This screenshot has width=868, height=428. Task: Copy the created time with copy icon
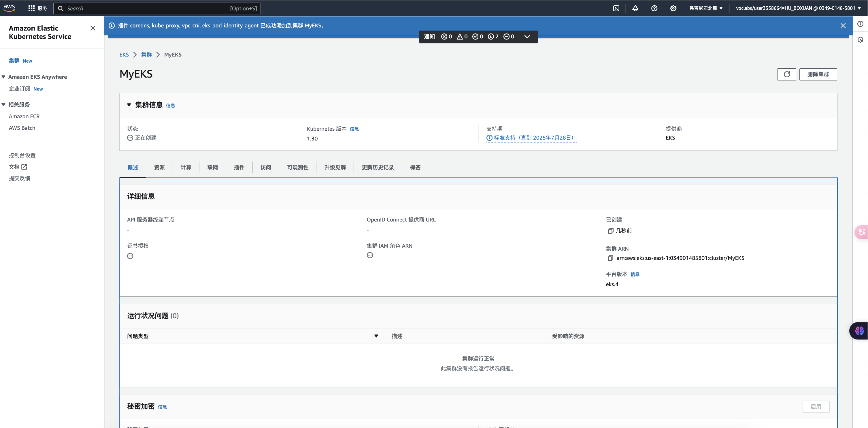tap(610, 231)
